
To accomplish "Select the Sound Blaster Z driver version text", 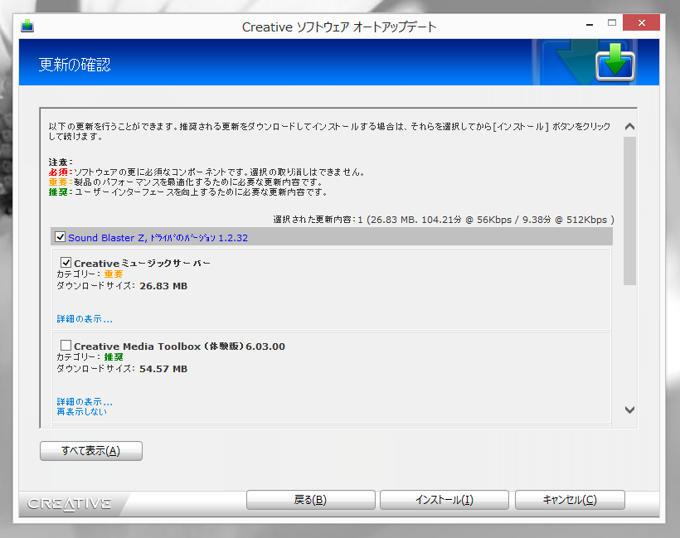I will coord(158,238).
